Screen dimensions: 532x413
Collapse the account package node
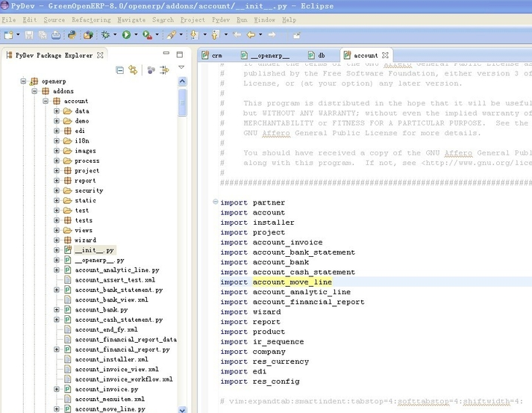pos(46,101)
